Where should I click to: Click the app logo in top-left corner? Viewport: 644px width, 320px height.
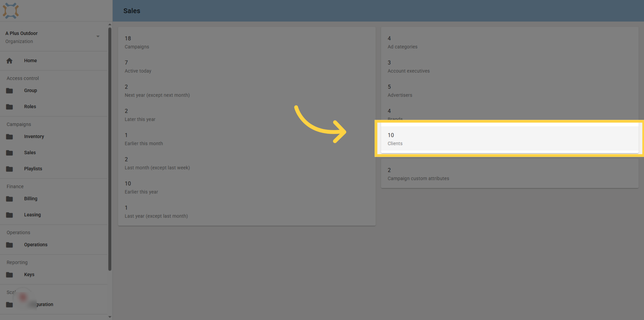11,11
